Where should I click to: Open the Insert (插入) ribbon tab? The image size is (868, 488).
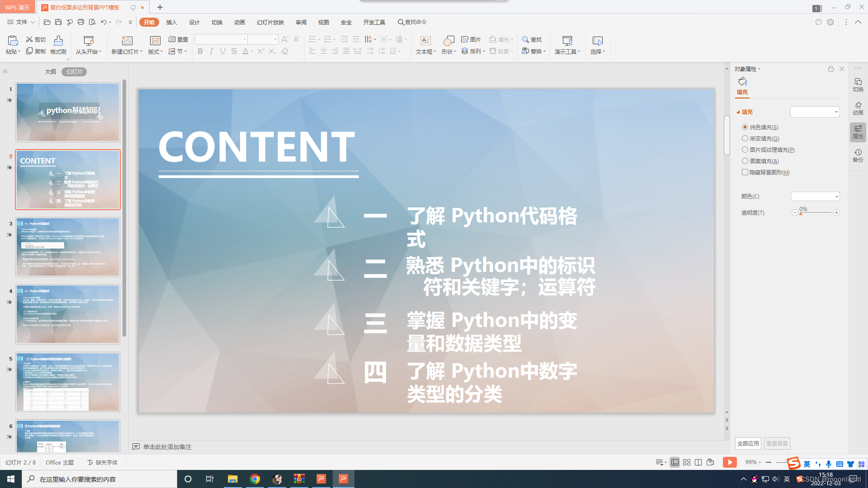[171, 22]
